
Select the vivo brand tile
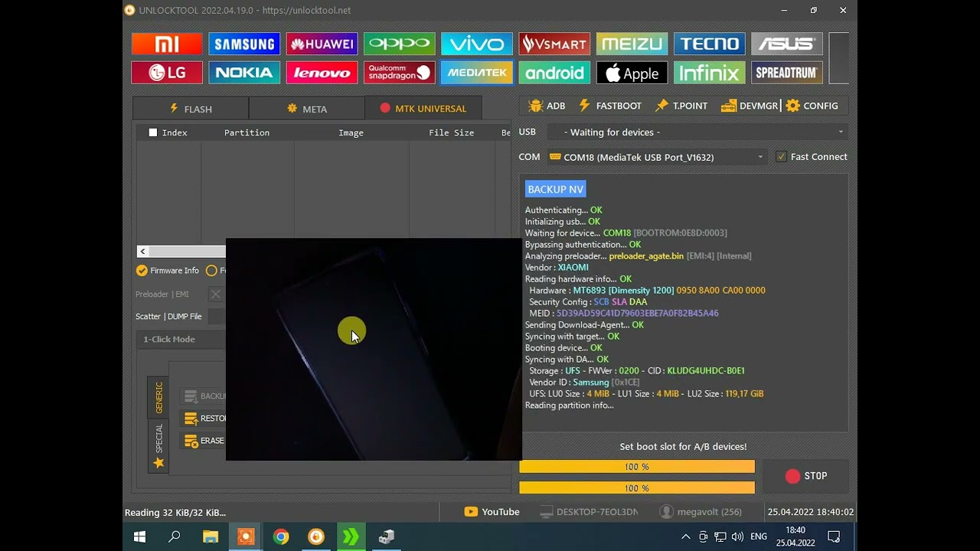pos(477,44)
